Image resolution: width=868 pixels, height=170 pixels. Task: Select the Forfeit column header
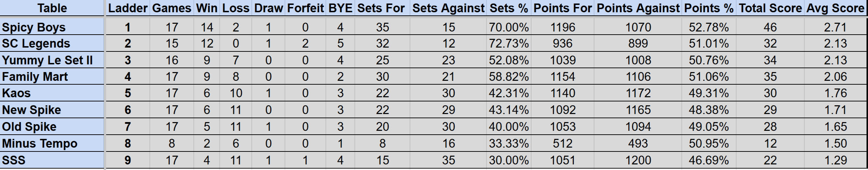click(x=305, y=8)
